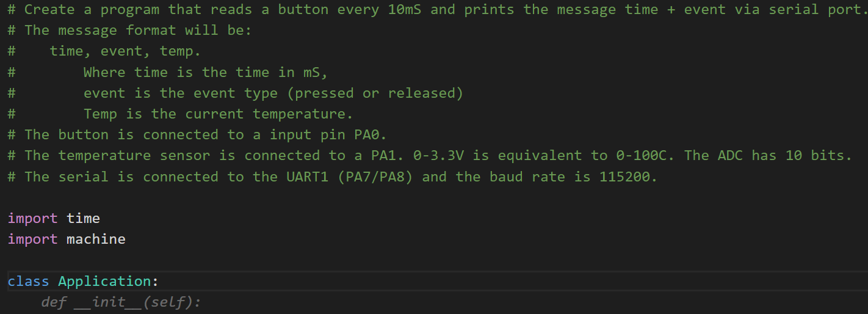The image size is (868, 314).
Task: Click the "Where time is the time" comment
Action: (205, 72)
